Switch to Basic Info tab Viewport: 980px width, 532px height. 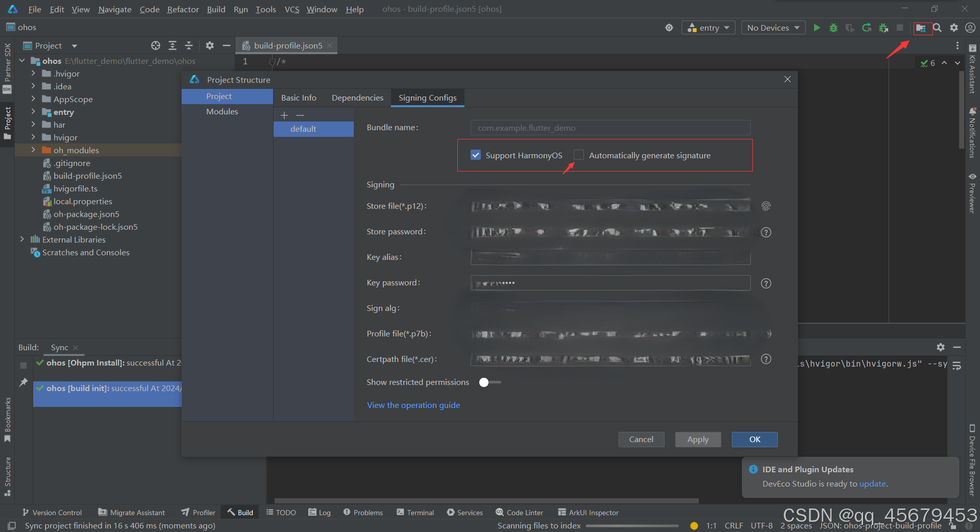pos(299,98)
